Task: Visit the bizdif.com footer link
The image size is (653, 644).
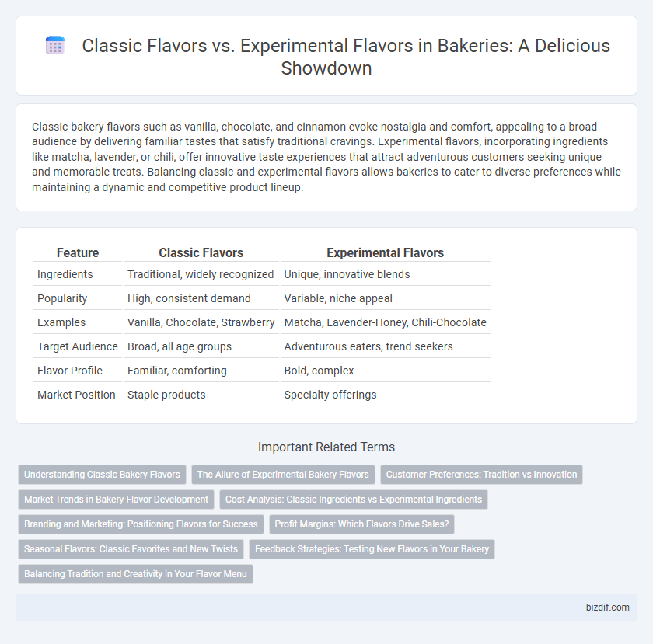Action: (608, 607)
